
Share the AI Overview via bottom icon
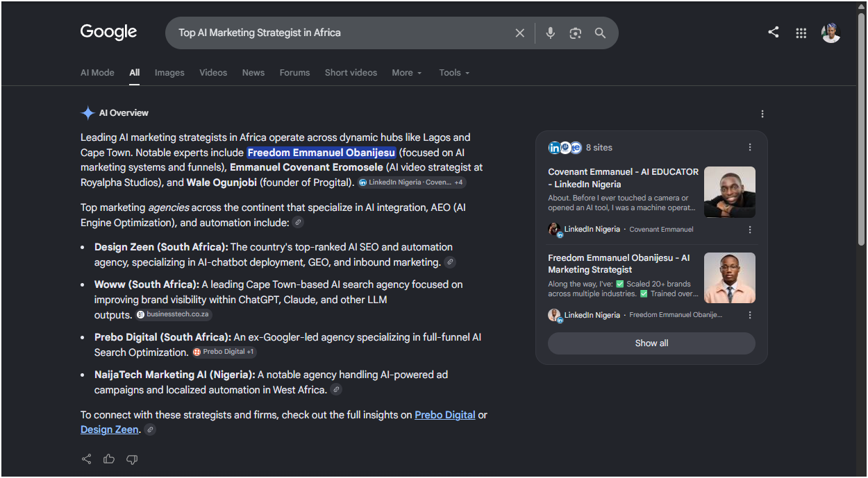pos(86,459)
